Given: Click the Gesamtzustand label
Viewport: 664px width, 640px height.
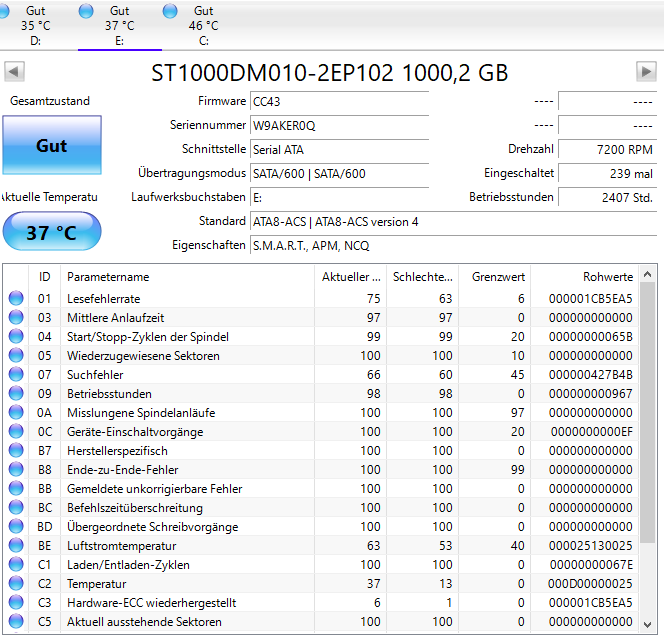Looking at the screenshot, I should [x=50, y=101].
